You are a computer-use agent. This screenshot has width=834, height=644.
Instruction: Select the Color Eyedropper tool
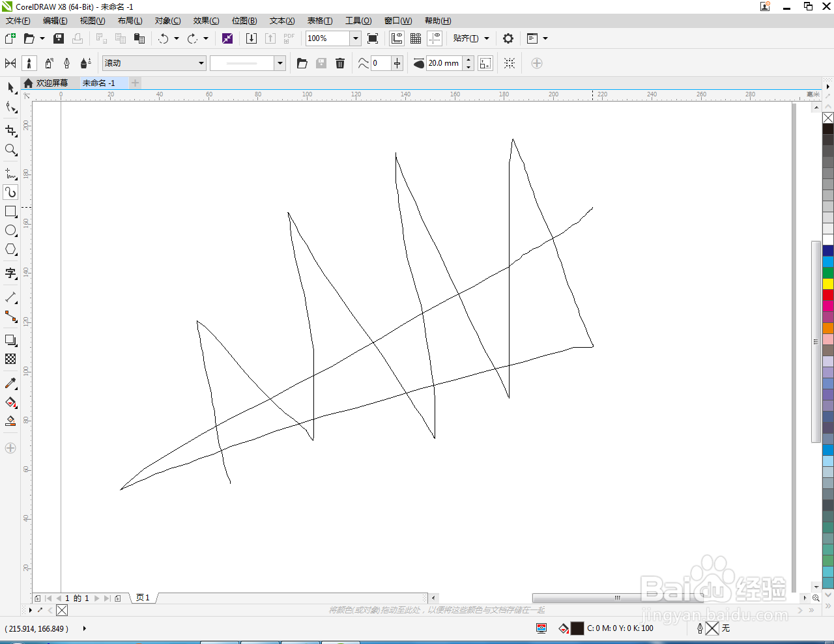(x=10, y=383)
